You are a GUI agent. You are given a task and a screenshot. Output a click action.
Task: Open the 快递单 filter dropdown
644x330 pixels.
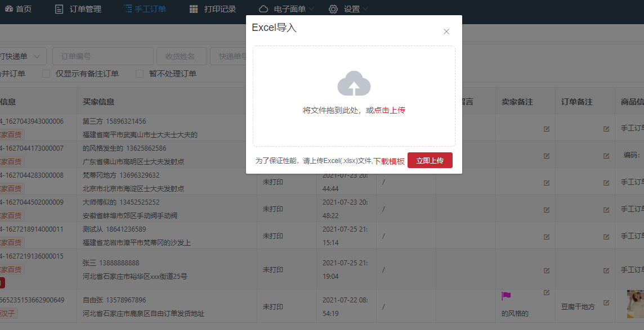[x=23, y=56]
